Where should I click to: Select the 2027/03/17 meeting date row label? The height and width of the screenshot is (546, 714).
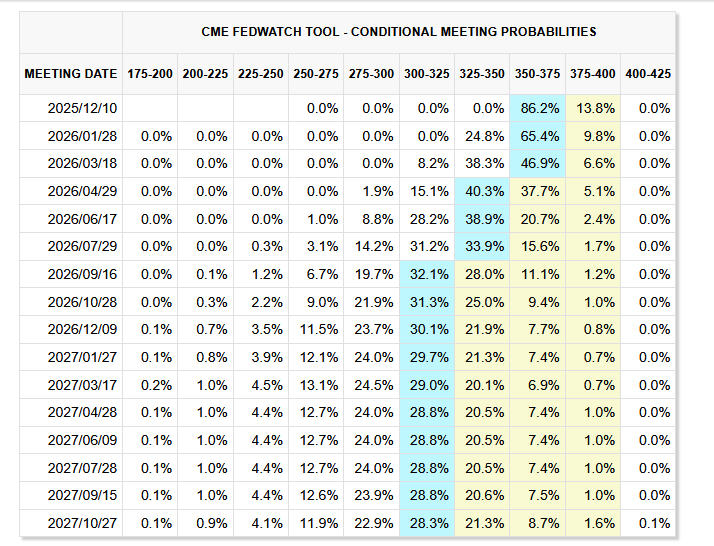(x=82, y=384)
